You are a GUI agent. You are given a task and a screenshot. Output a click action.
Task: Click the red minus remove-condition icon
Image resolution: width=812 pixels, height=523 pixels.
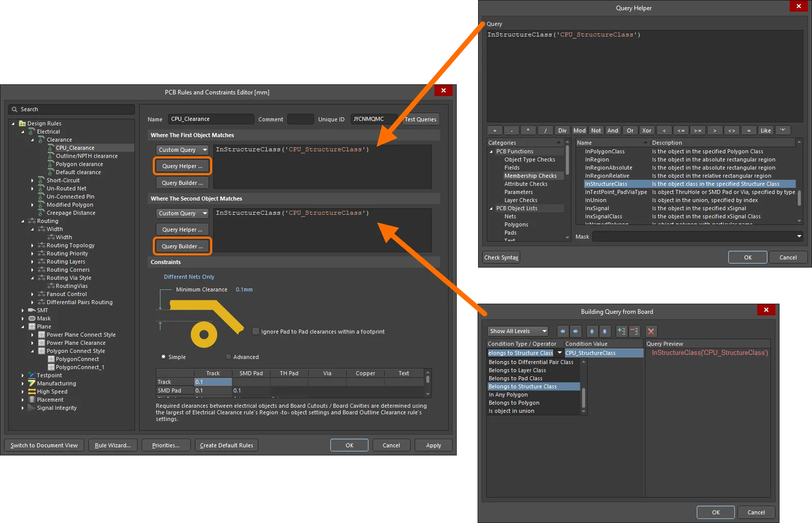[x=634, y=331]
